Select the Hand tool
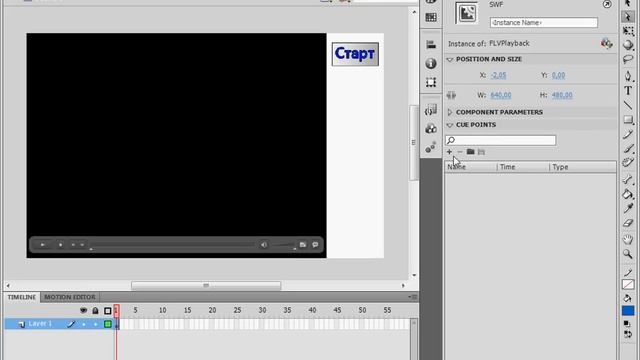The image size is (640, 360). tap(628, 239)
